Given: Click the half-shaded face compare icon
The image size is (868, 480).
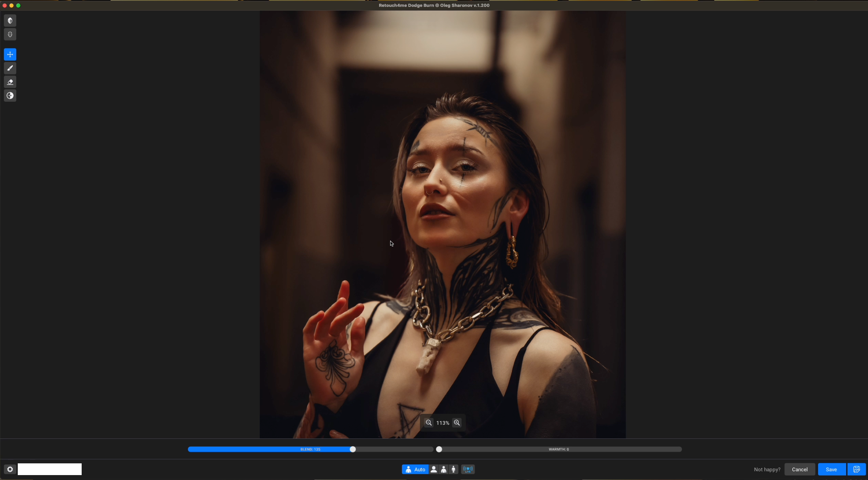Looking at the screenshot, I should (10, 21).
